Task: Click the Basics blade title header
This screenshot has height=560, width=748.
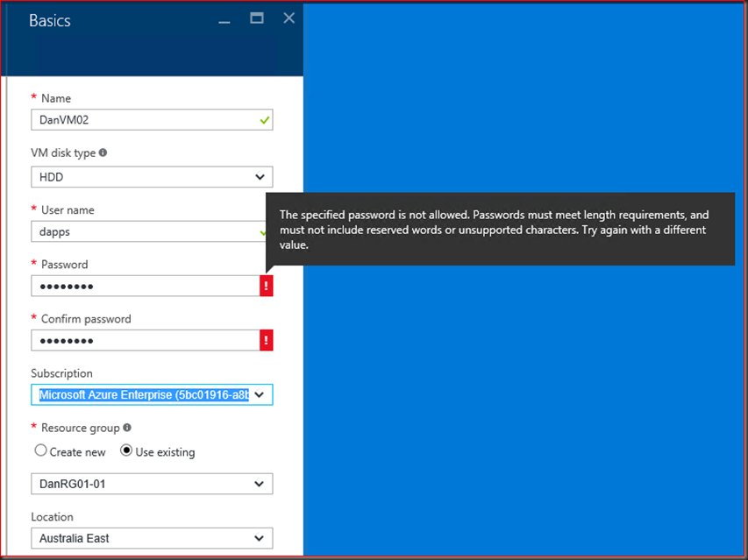Action: 50,21
